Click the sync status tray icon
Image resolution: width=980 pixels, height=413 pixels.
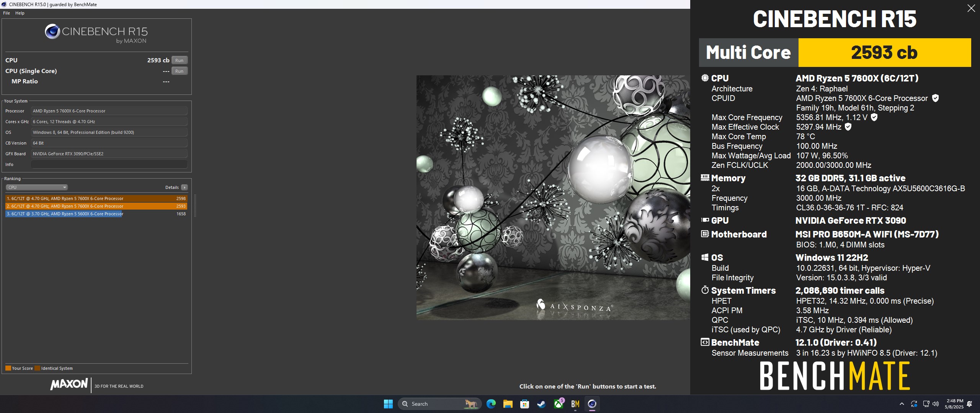point(914,404)
